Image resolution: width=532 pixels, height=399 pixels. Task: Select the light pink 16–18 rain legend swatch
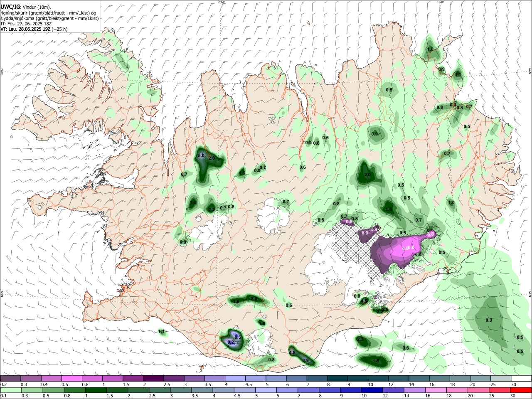[x=436, y=390]
